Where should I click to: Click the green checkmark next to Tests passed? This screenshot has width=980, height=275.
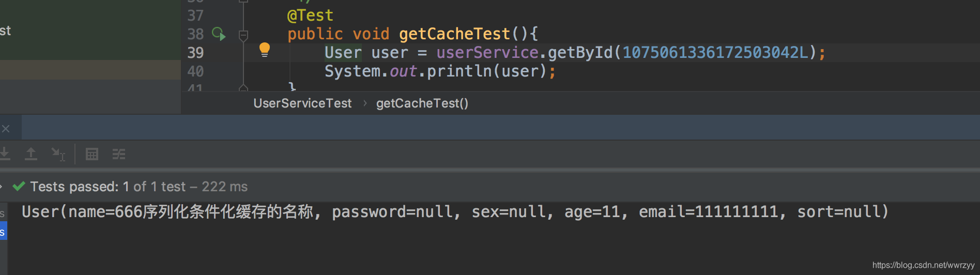(19, 186)
